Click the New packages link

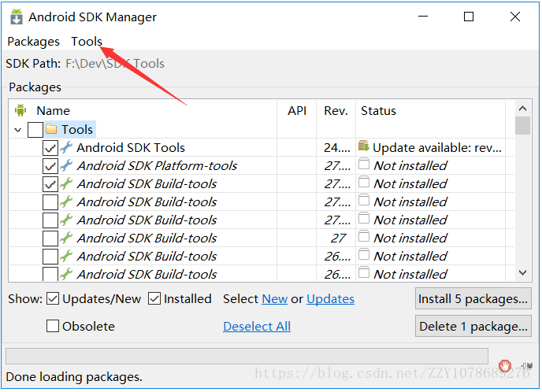coord(274,299)
